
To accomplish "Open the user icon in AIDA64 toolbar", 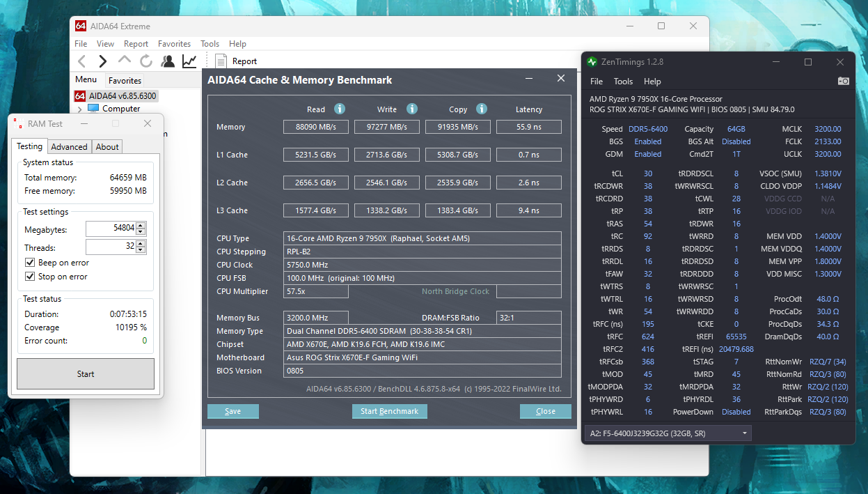I will tap(168, 61).
